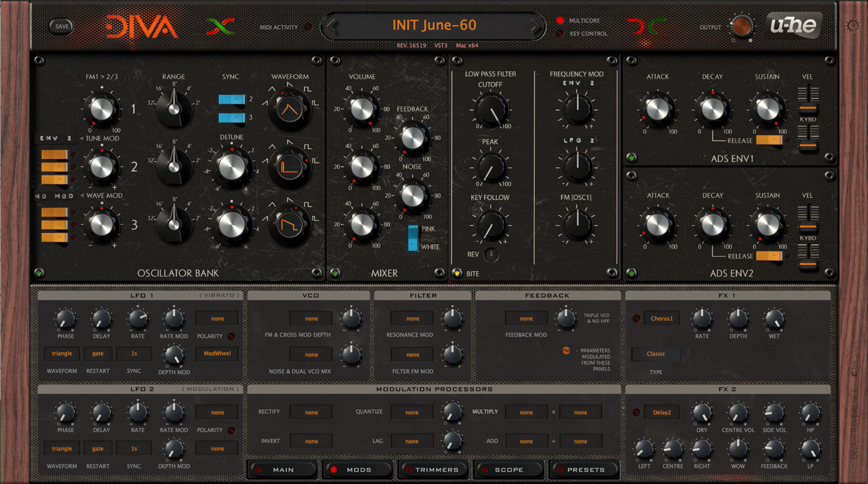Toggle the LFO 2 Polarity light
This screenshot has width=868, height=484.
click(x=231, y=430)
